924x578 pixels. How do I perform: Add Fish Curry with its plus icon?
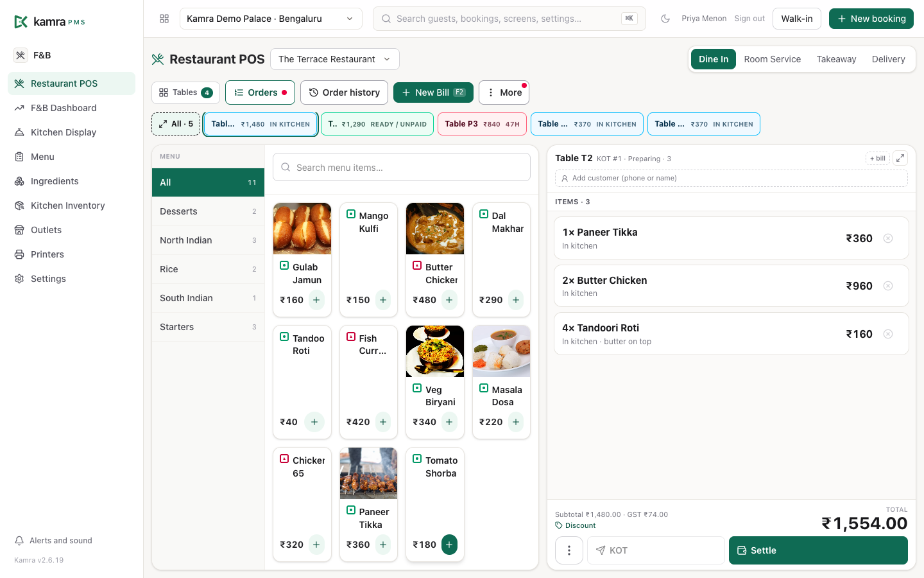tap(383, 422)
